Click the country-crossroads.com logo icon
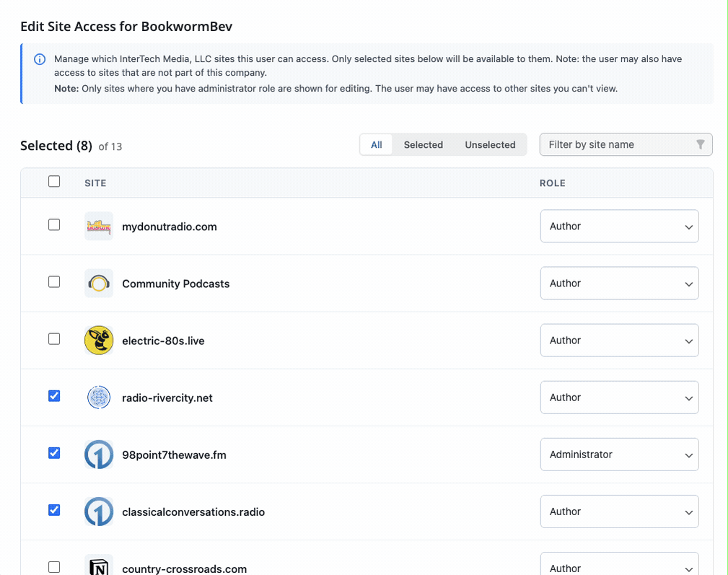 [x=99, y=567]
